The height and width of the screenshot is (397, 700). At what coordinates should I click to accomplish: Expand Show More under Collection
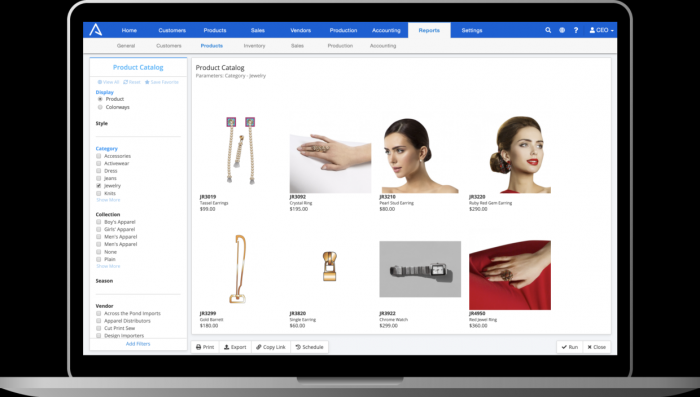(x=108, y=266)
